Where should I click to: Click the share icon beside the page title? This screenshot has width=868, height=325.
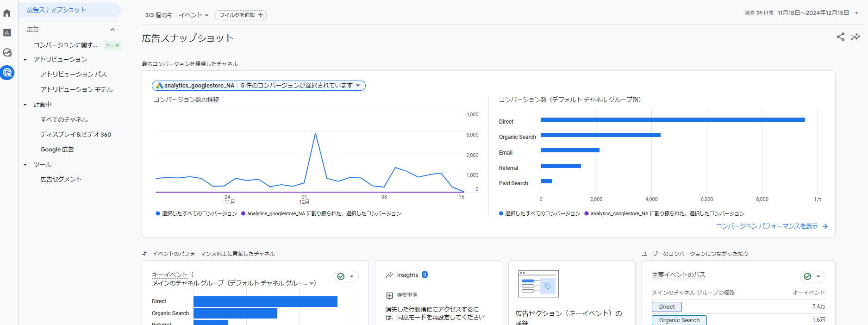840,37
